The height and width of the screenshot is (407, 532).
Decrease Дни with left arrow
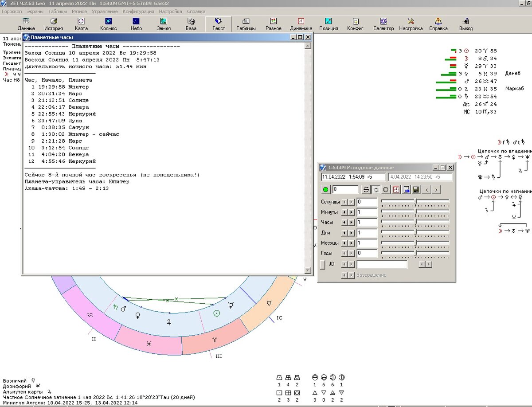344,233
